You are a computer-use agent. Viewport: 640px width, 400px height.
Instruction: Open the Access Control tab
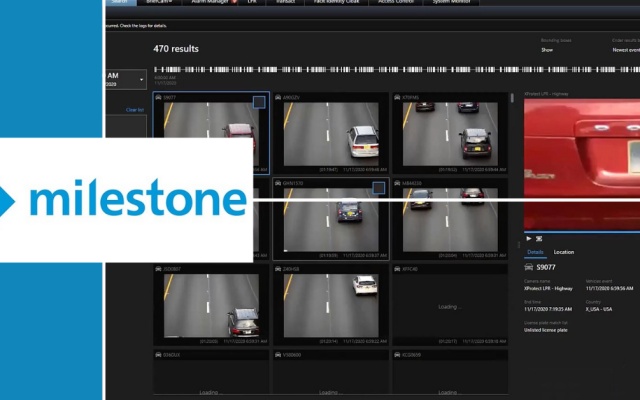(x=395, y=2)
